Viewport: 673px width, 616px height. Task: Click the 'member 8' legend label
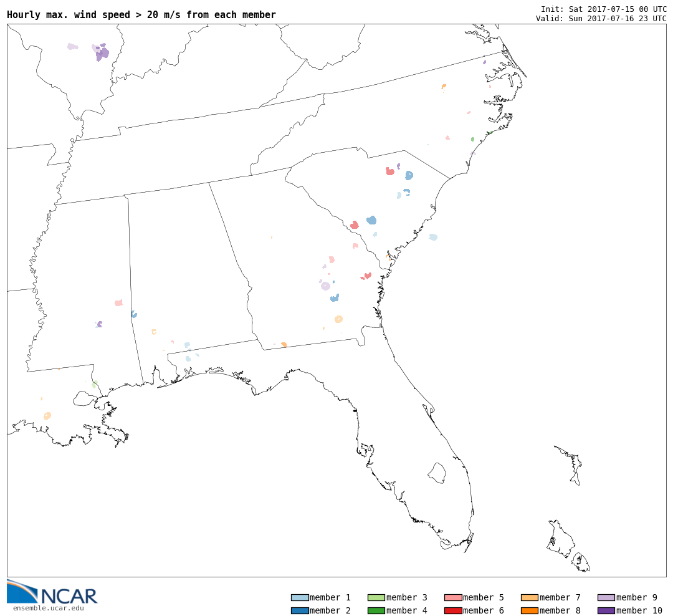560,610
